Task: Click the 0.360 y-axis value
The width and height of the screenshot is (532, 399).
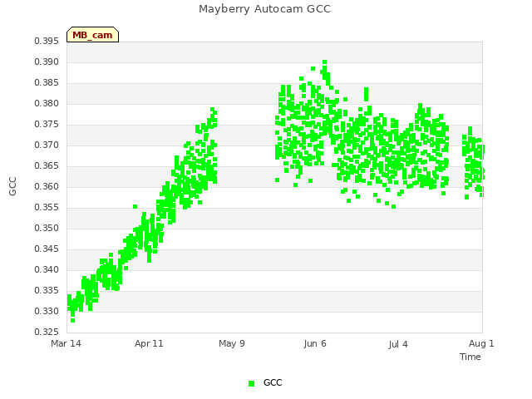Action: [x=47, y=186]
